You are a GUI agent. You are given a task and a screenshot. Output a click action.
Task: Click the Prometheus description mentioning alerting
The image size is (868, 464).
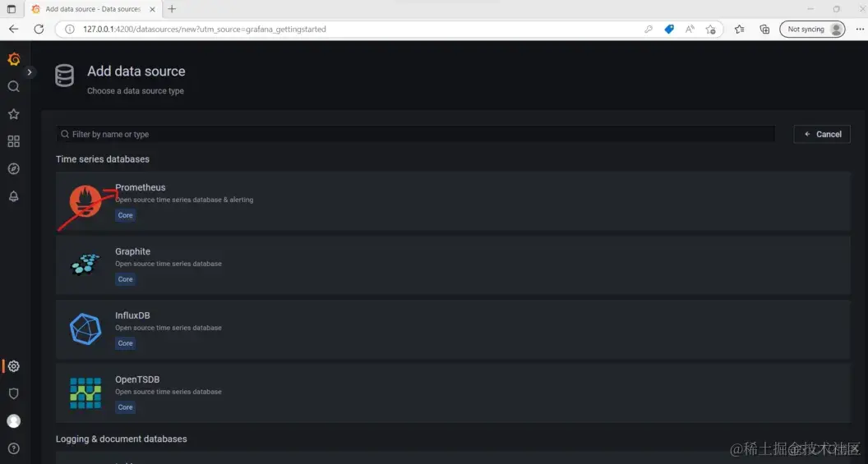pos(184,200)
